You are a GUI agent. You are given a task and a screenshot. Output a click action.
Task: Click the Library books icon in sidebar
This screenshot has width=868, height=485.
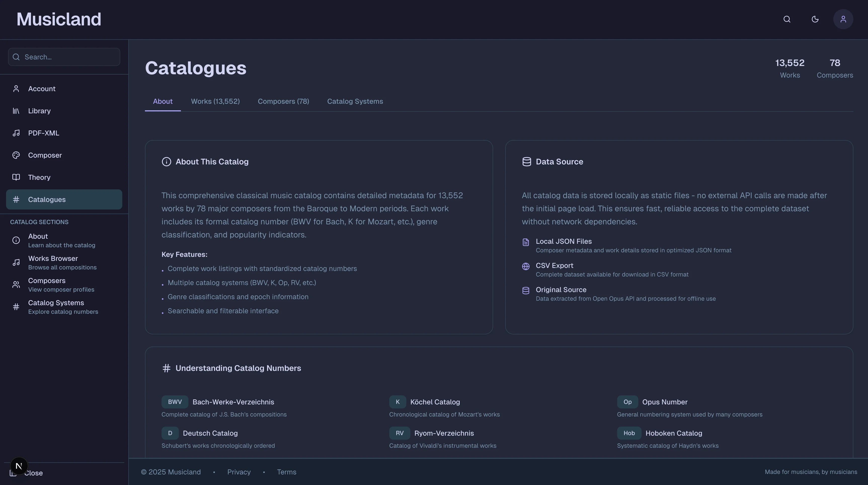(x=16, y=111)
